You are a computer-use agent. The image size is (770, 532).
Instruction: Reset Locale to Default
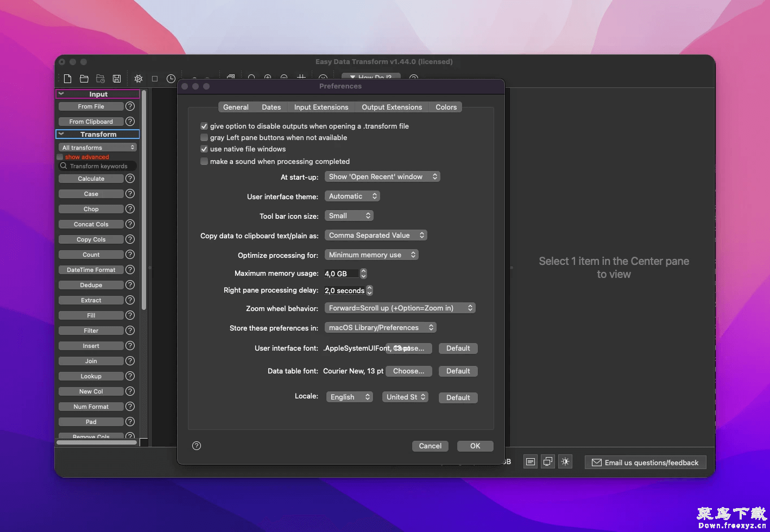click(x=458, y=397)
